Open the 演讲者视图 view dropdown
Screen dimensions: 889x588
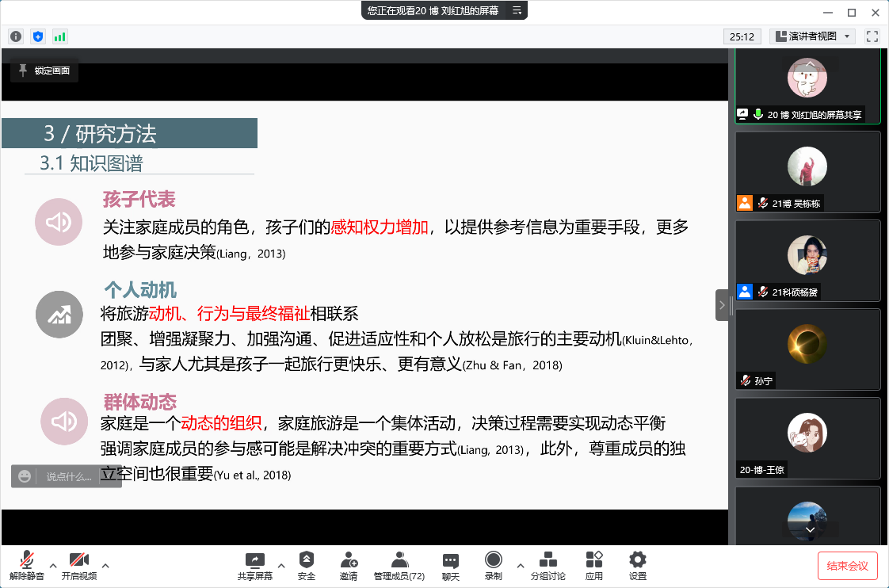click(x=812, y=36)
